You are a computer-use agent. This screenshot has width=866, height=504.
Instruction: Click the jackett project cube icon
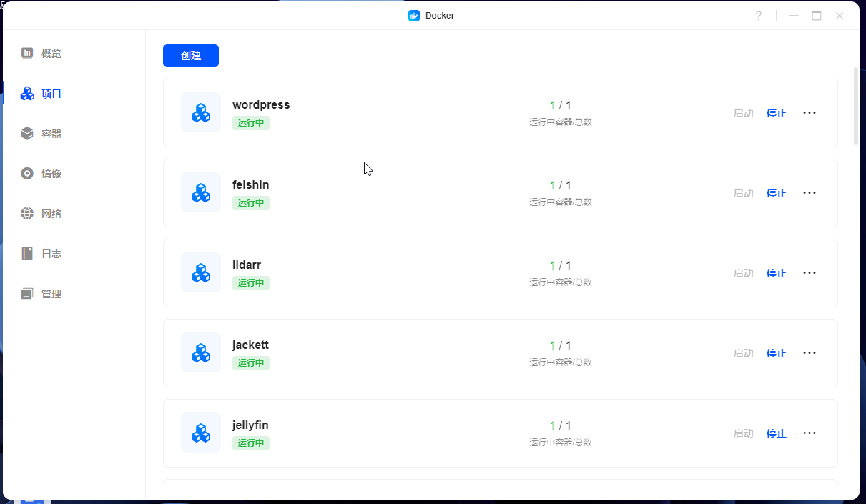(x=201, y=352)
